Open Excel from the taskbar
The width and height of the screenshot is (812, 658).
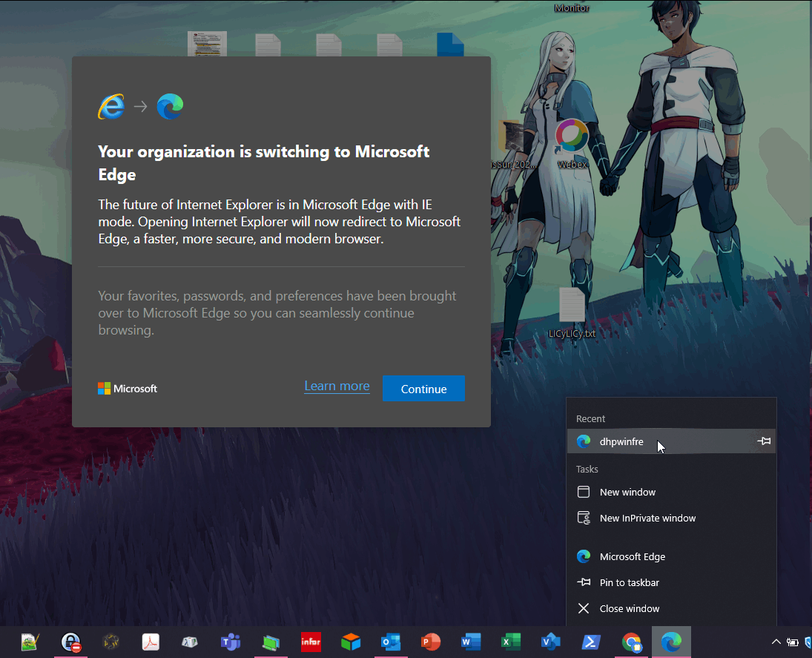[511, 642]
